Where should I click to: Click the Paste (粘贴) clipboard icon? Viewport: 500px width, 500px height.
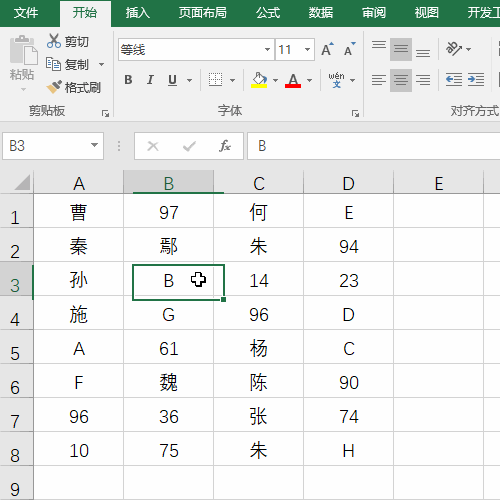click(x=23, y=50)
